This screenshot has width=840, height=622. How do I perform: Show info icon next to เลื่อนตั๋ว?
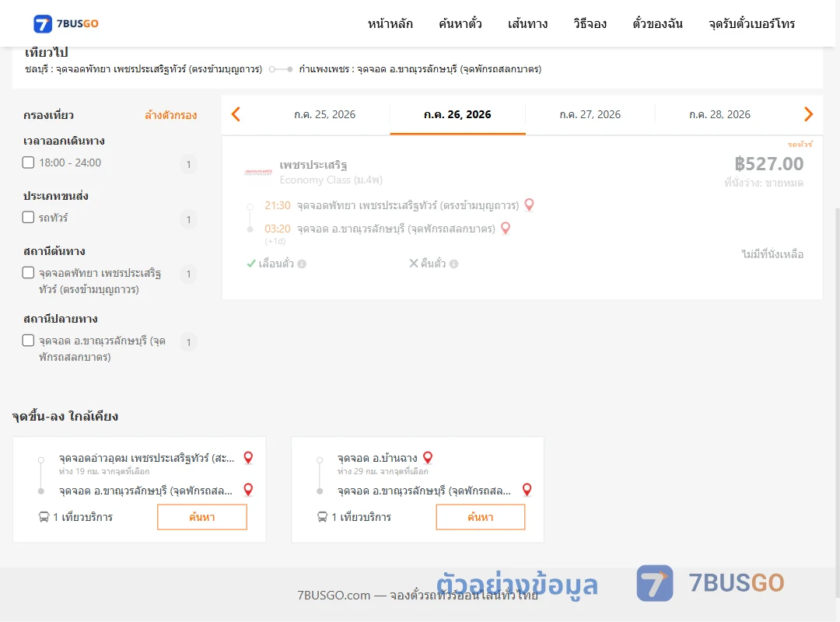point(302,264)
